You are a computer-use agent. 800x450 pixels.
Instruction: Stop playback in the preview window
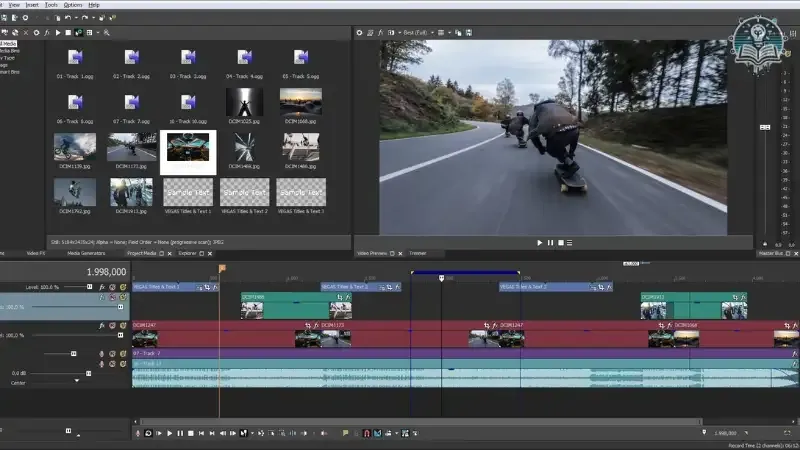click(561, 243)
